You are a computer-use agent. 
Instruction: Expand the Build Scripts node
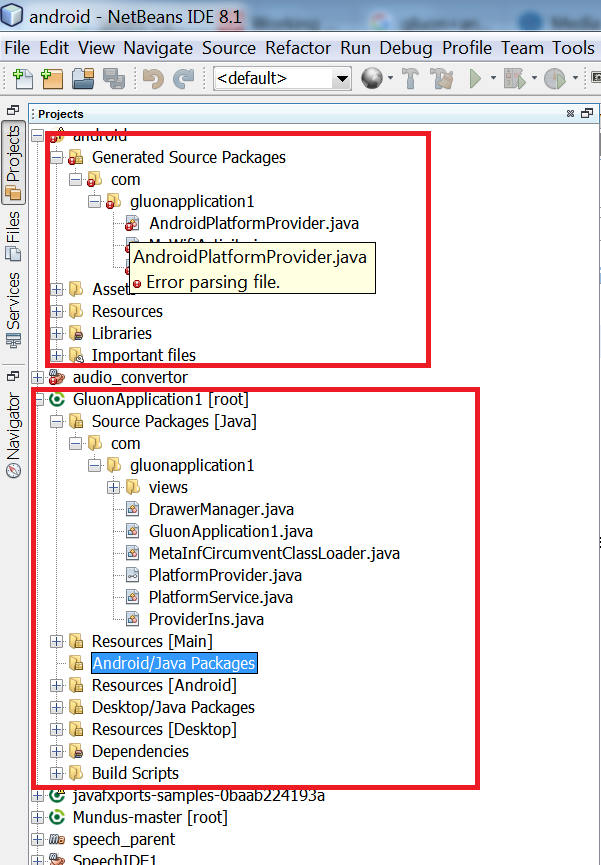(x=56, y=773)
